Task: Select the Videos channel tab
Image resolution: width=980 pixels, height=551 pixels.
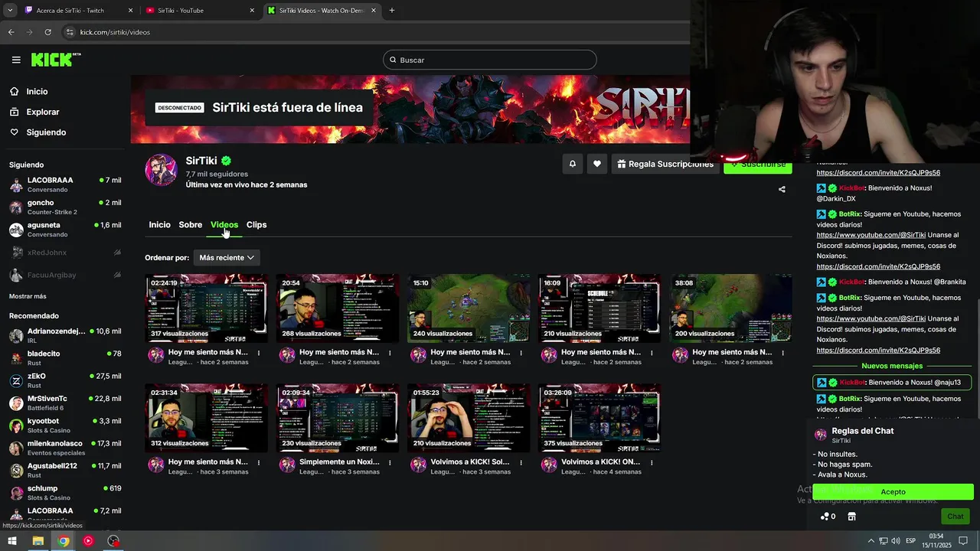Action: click(224, 225)
